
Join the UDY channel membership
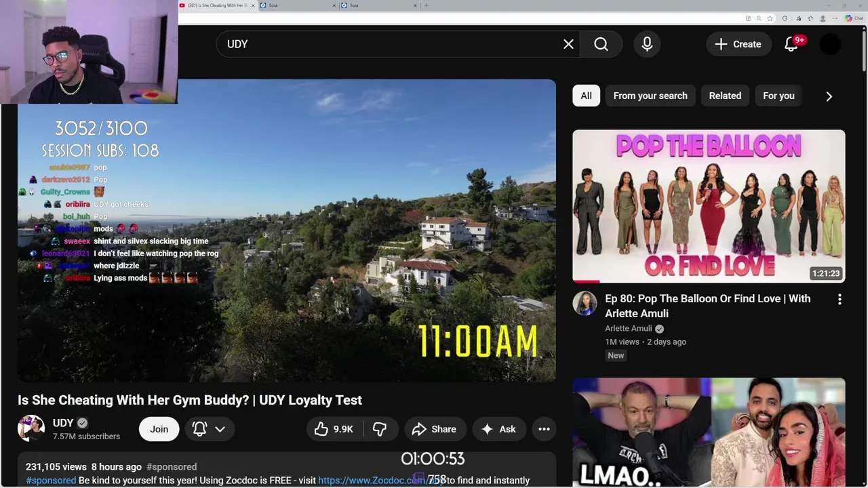coord(159,429)
